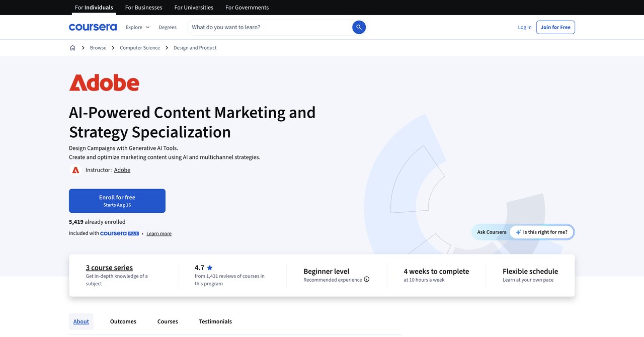Select the For Governments tab
644x337 pixels.
pos(247,8)
